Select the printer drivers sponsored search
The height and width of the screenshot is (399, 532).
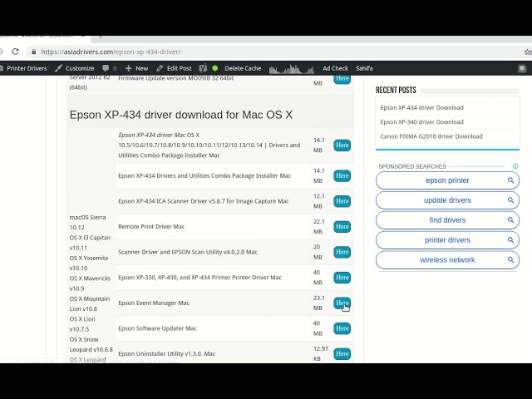click(447, 240)
